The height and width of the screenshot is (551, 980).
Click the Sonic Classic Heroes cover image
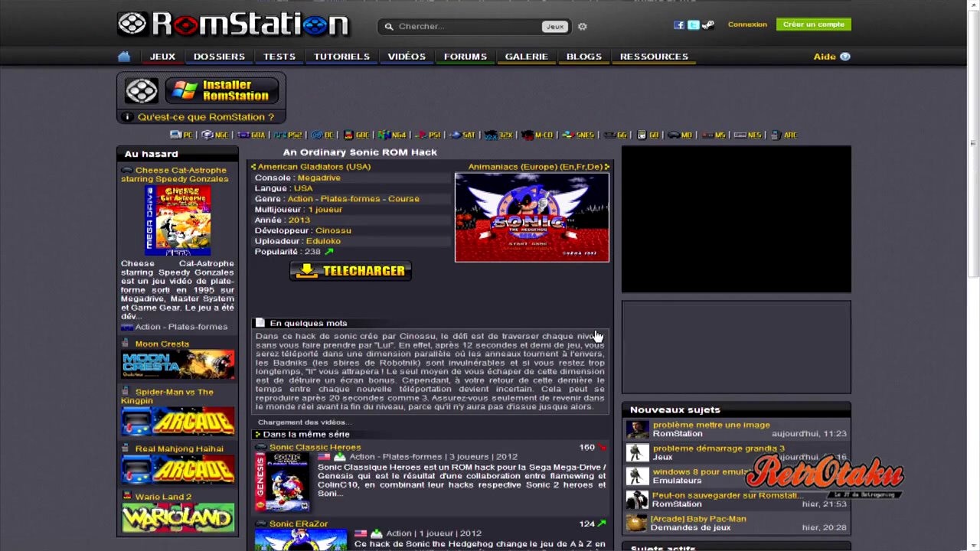coord(283,482)
